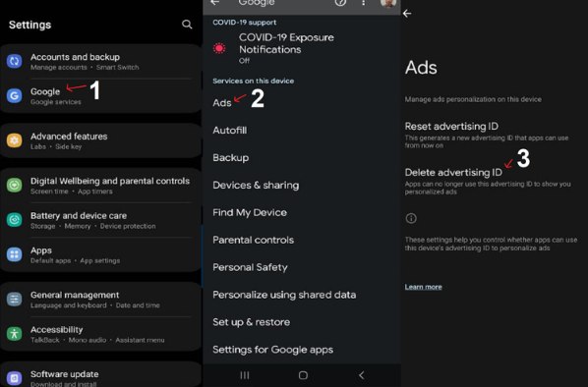Tap the back arrow in Google header
The width and height of the screenshot is (588, 387).
[x=215, y=2]
